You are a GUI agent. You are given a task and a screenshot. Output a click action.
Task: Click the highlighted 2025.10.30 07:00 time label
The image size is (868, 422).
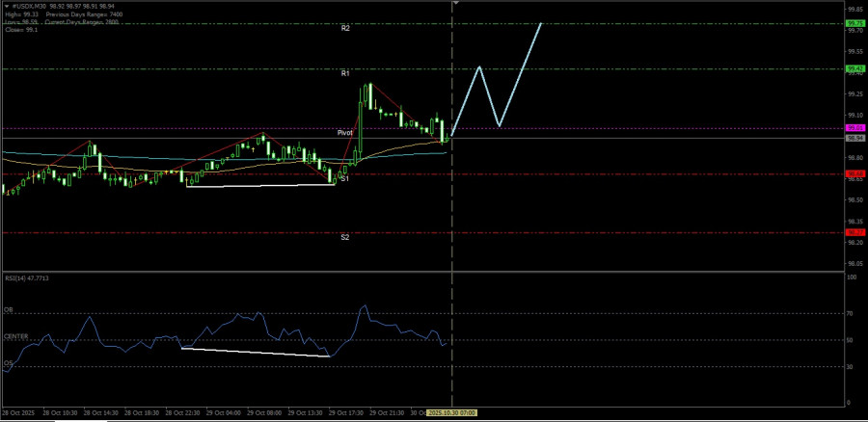tap(452, 411)
